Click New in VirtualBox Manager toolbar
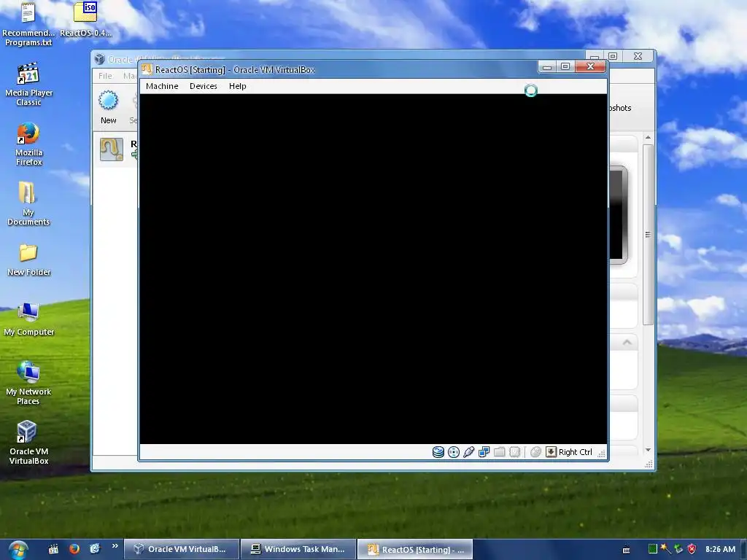The width and height of the screenshot is (747, 560). pos(108,108)
